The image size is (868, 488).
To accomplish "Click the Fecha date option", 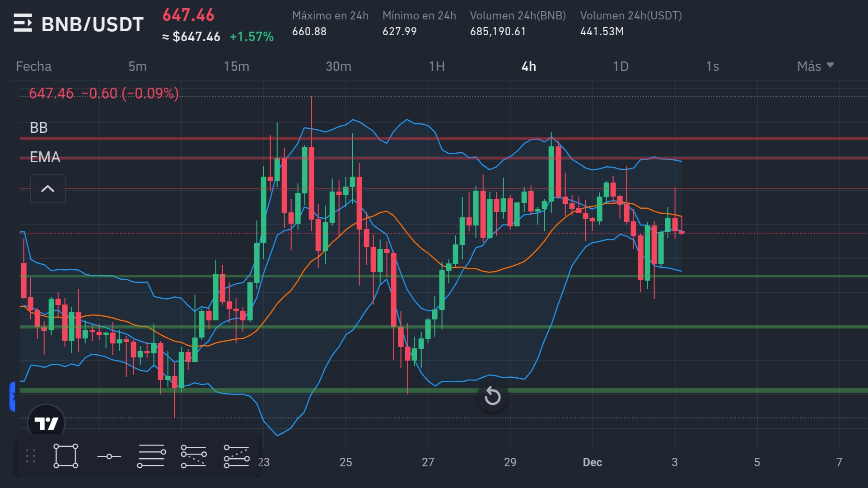I will (33, 66).
